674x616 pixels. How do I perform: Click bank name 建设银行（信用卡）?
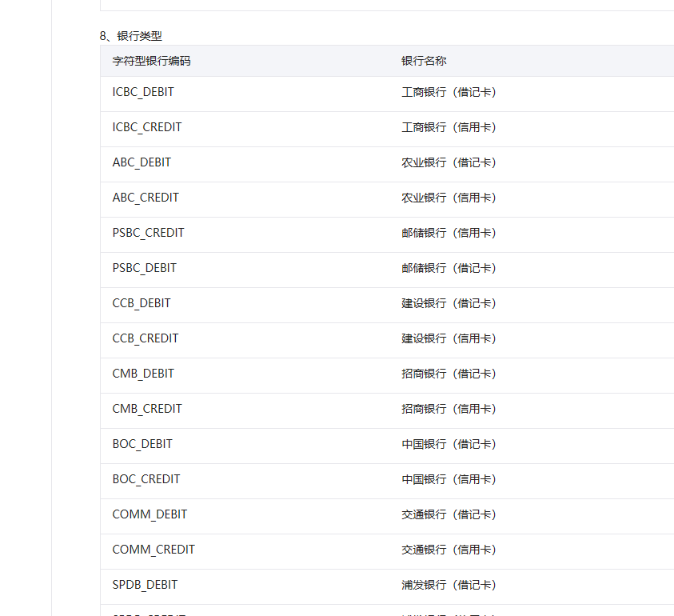(x=449, y=339)
